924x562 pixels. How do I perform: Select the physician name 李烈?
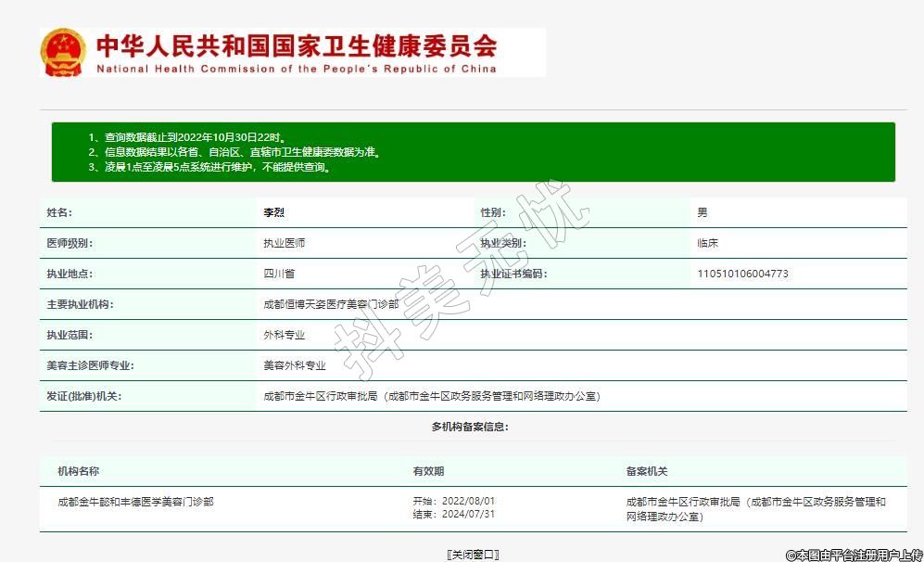pyautogui.click(x=274, y=212)
